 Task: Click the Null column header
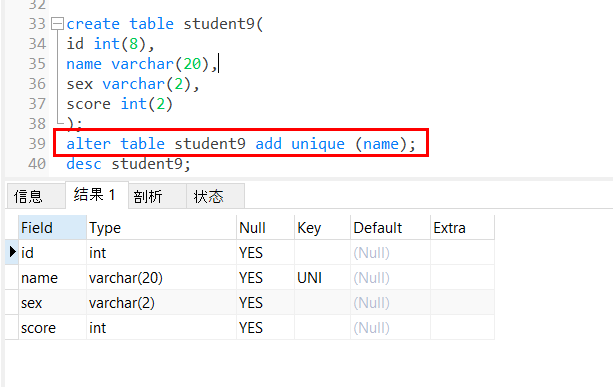click(265, 228)
